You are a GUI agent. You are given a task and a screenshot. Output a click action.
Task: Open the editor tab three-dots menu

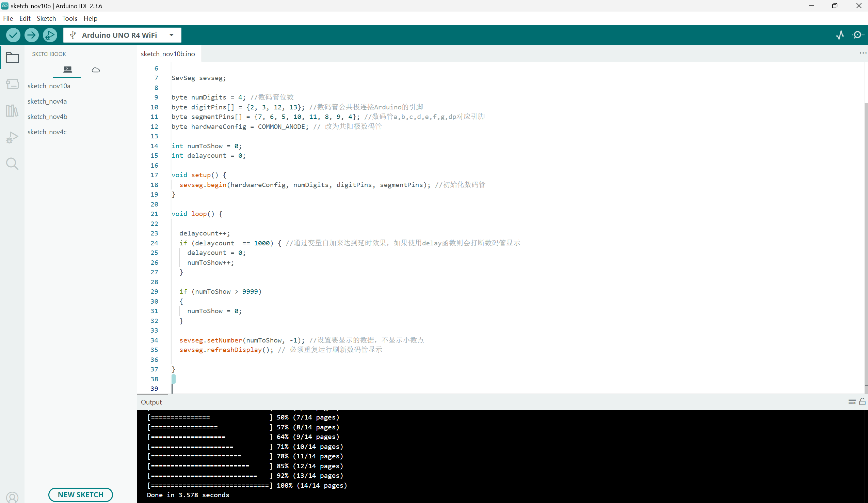click(x=863, y=53)
